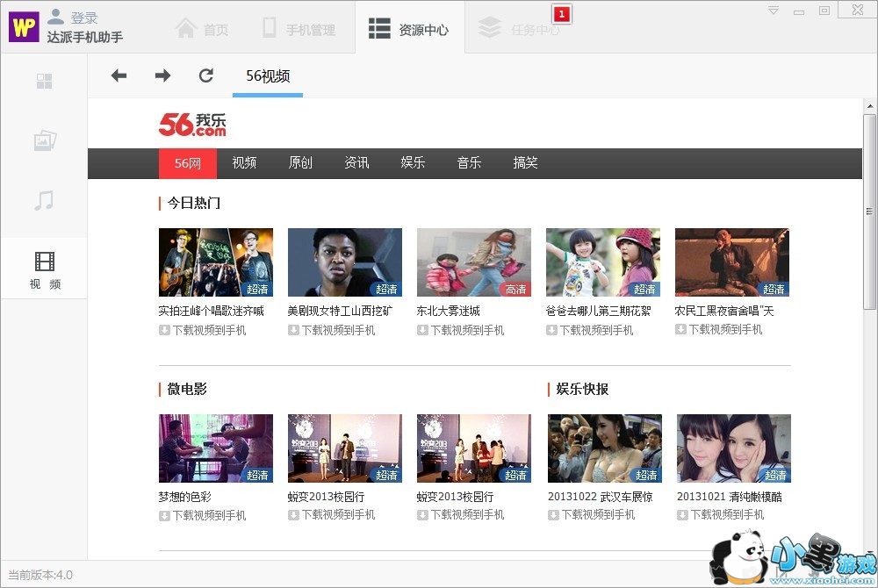This screenshot has width=878, height=588.
Task: Open the 梦想的色彩 video thumbnail
Action: [x=216, y=448]
